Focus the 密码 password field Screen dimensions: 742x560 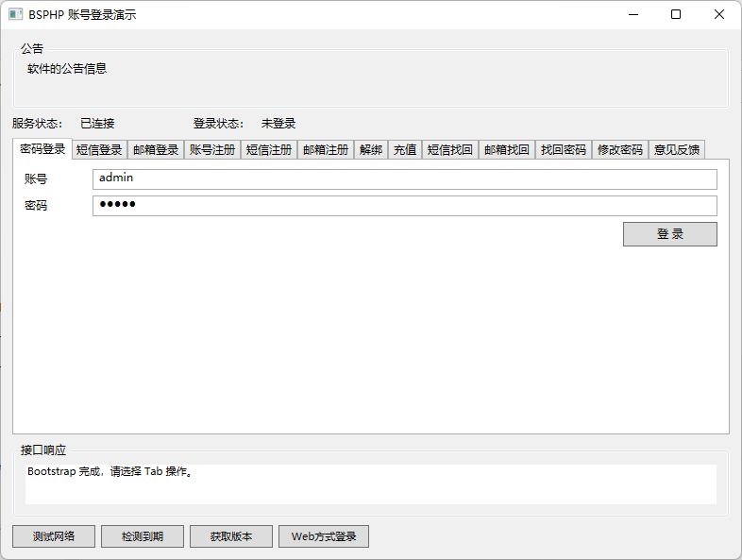click(405, 206)
